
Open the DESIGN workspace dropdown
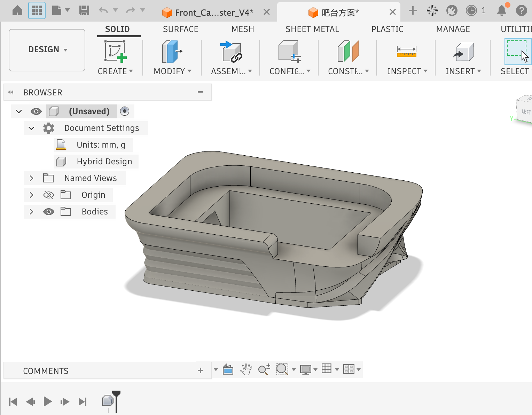point(47,50)
